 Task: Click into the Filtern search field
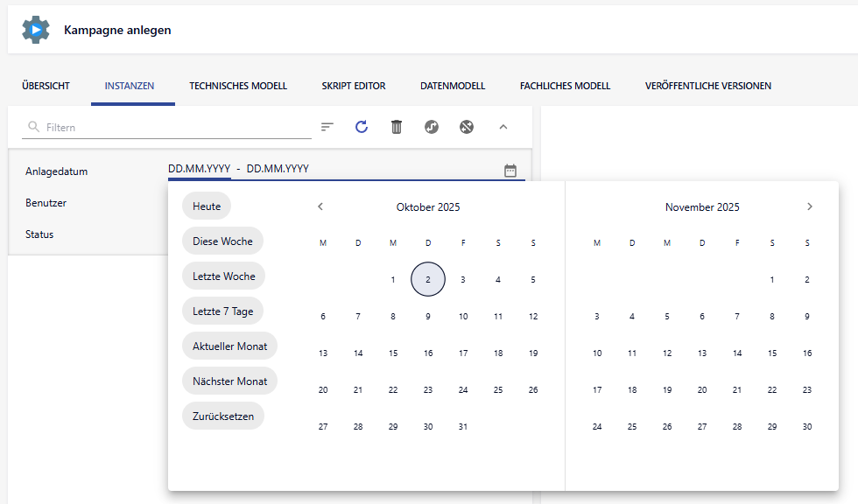[175, 127]
